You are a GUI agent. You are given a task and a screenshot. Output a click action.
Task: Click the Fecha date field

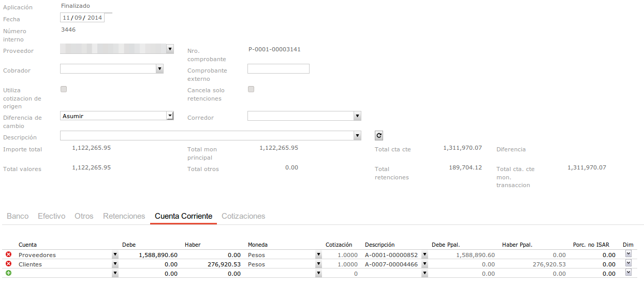[82, 18]
